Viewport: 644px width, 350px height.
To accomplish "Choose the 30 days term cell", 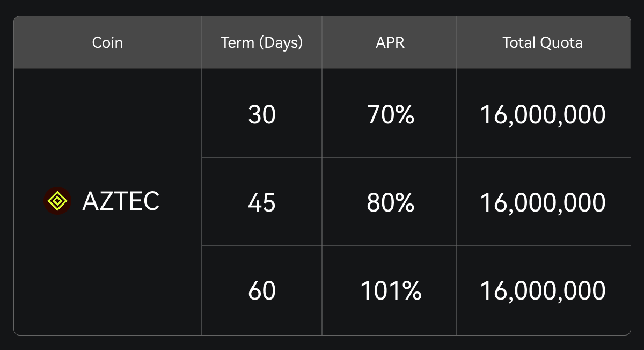I will click(x=262, y=114).
